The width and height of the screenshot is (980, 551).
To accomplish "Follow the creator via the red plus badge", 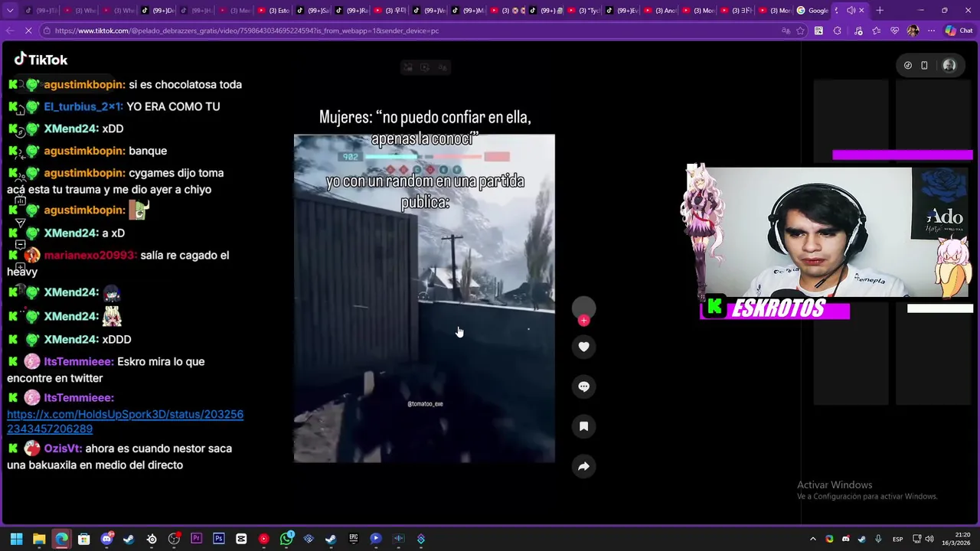I will click(583, 321).
